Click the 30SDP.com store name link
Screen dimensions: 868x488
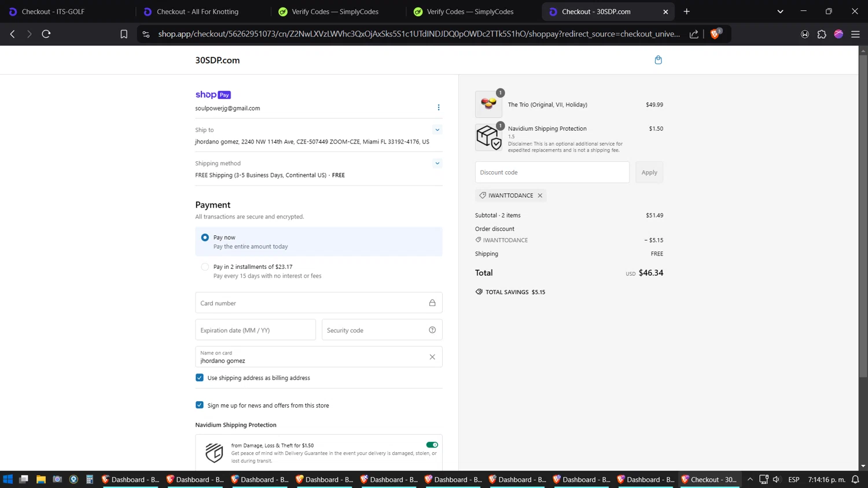(x=218, y=60)
